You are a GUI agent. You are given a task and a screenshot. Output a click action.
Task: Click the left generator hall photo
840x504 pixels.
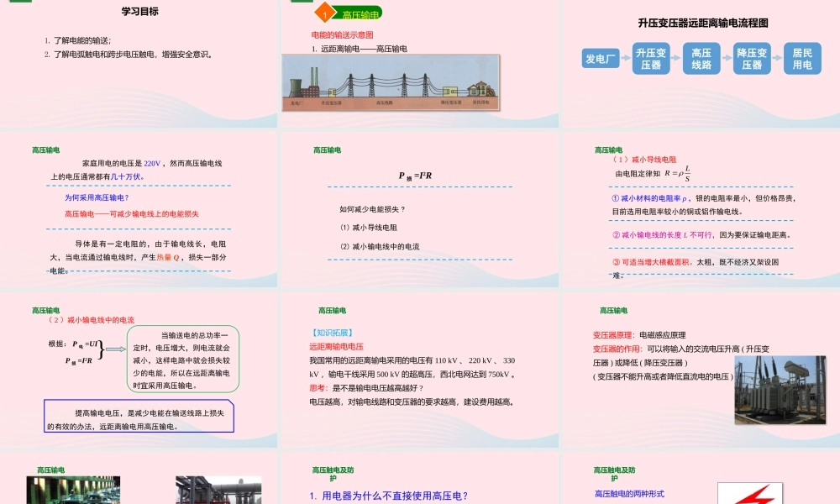(73, 490)
